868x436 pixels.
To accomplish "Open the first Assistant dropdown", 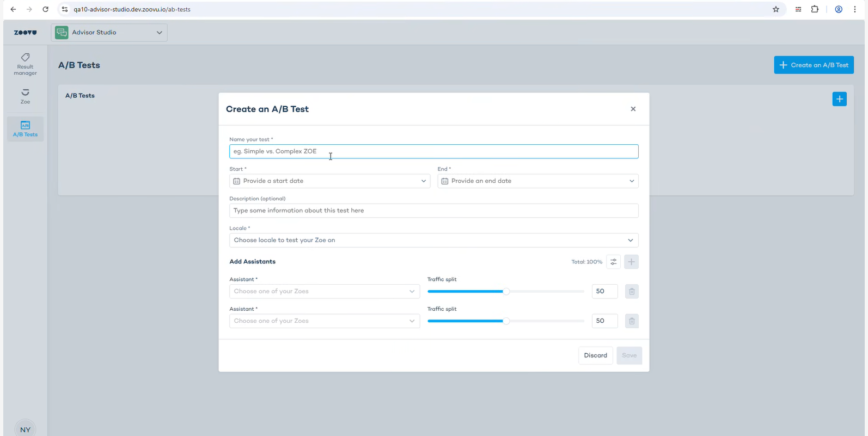I will tap(325, 291).
